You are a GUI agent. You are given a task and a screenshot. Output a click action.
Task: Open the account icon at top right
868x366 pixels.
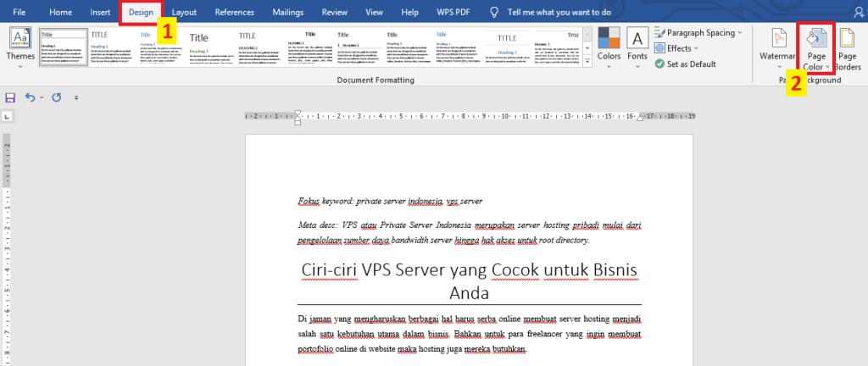[x=860, y=11]
